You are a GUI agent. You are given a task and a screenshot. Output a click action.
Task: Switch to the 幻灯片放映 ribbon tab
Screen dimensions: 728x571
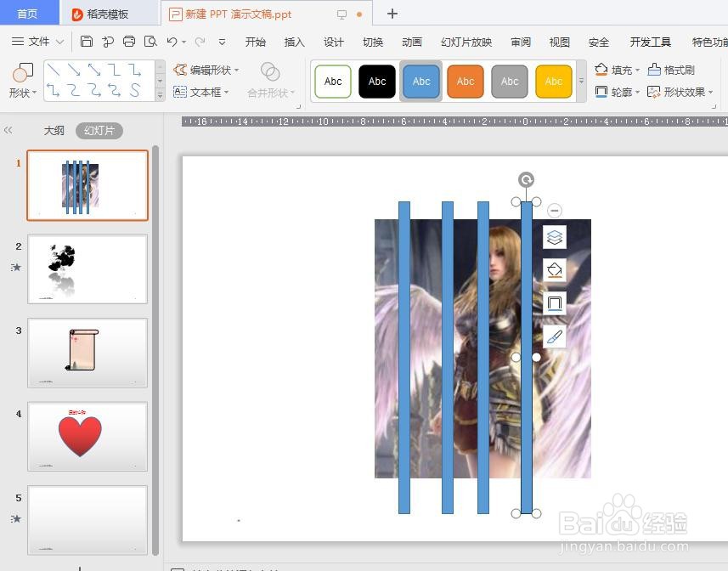coord(466,42)
